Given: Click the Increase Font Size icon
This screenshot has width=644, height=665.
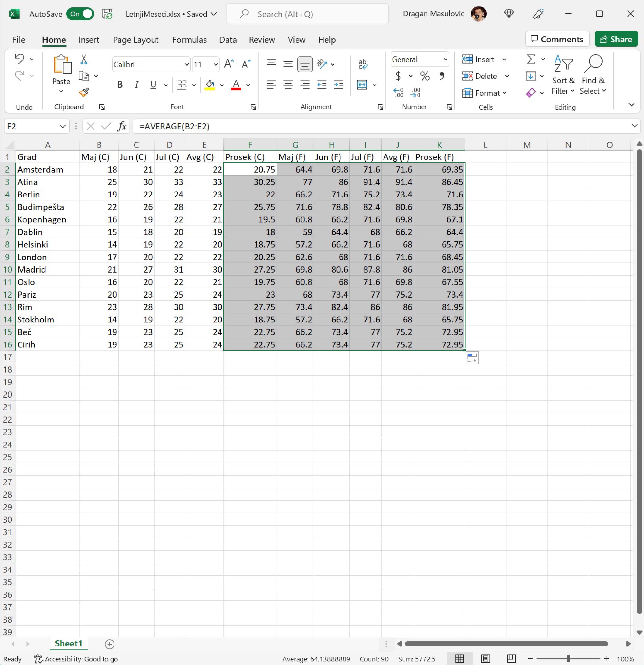Looking at the screenshot, I should pos(229,64).
